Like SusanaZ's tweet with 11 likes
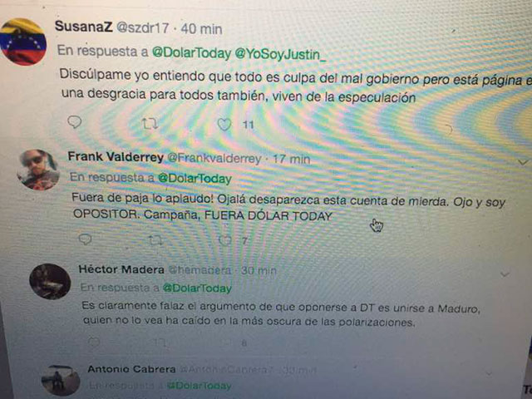The image size is (532, 399). 224,125
